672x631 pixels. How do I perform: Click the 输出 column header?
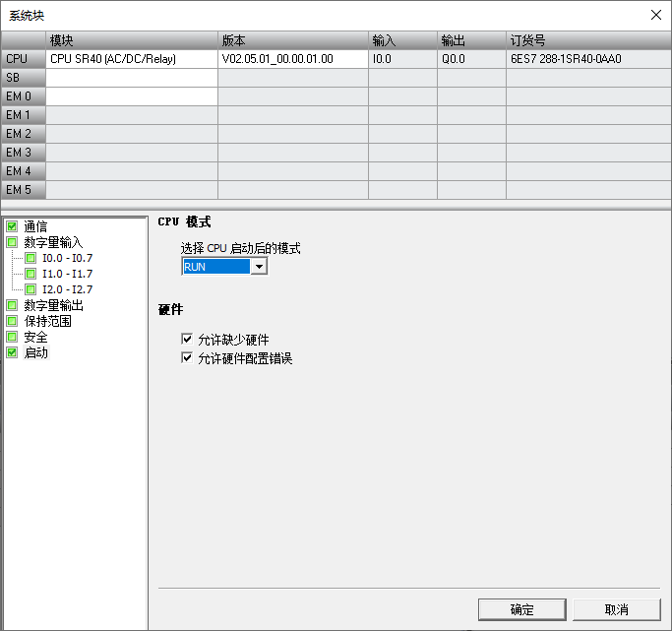pos(471,40)
